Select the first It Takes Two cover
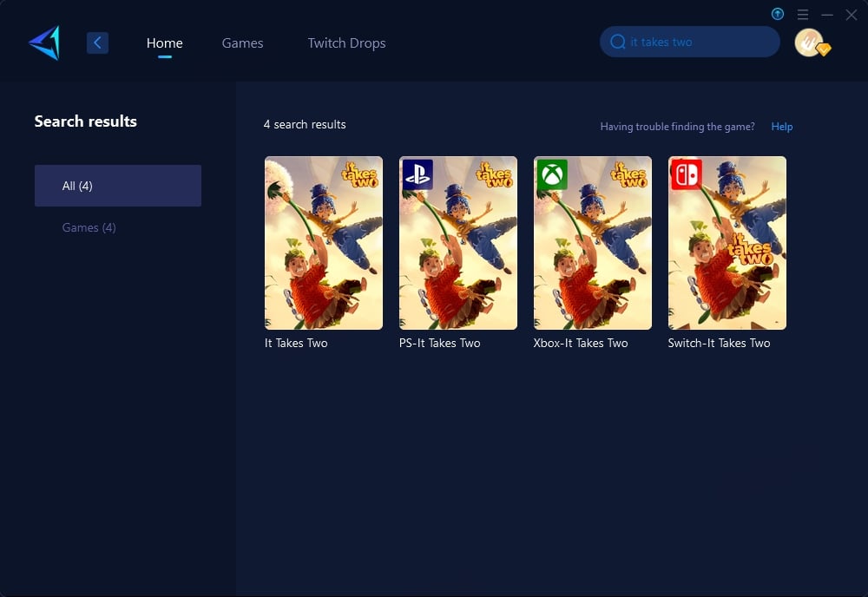 pos(324,243)
